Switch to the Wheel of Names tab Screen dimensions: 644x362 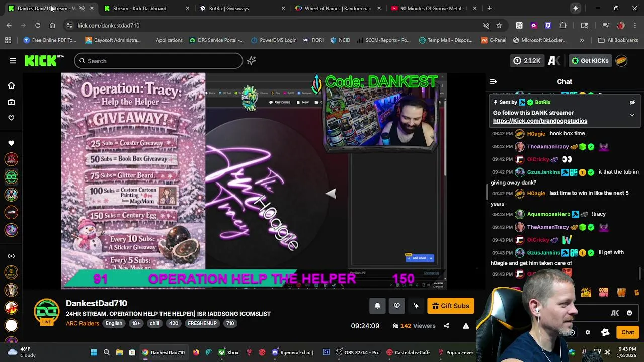337,8
